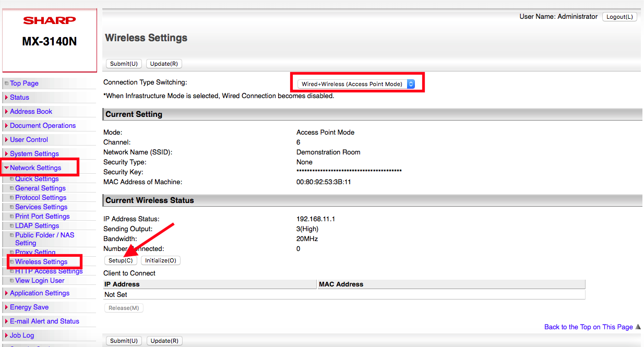Expand the Status menu arrow
This screenshot has height=347, width=644.
pos(6,98)
